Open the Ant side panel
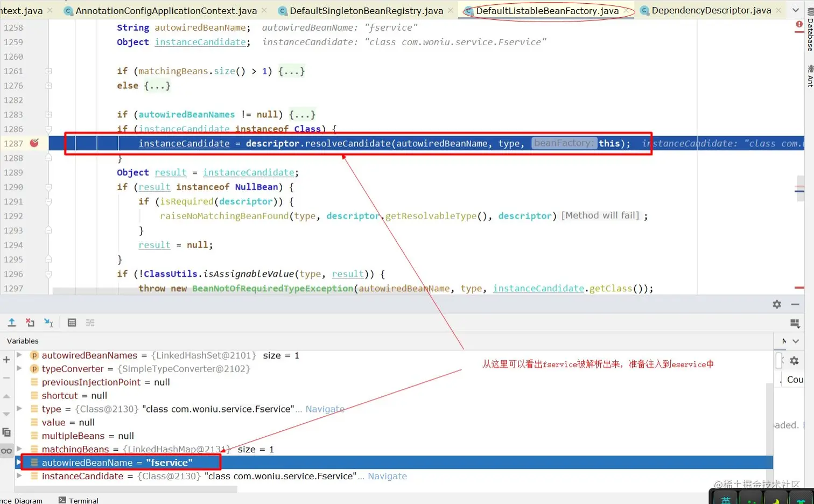 tap(810, 76)
